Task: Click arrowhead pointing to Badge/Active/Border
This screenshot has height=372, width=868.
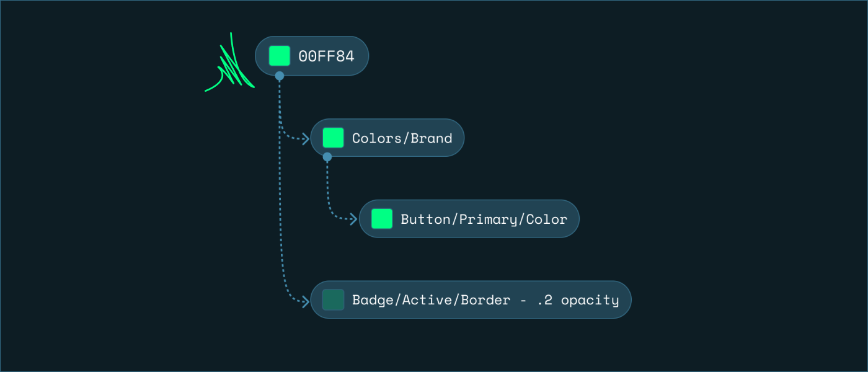Action: click(305, 302)
